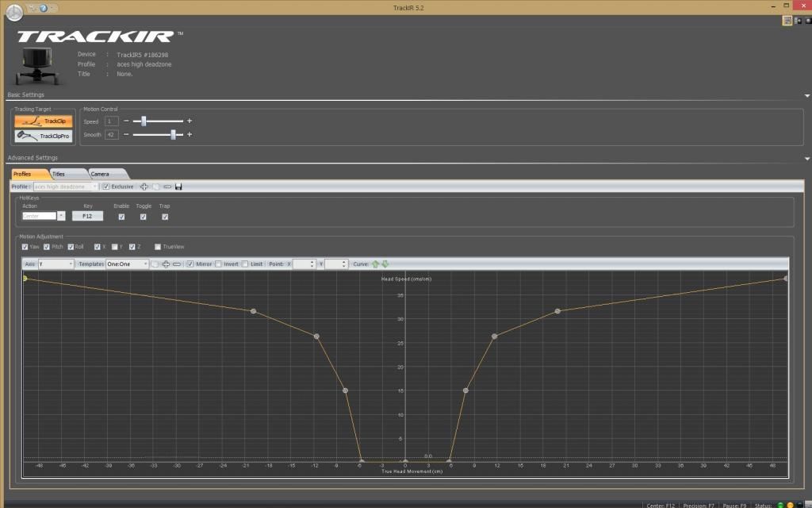Increase Speed with the plus icon
Image resolution: width=812 pixels, height=508 pixels.
190,121
